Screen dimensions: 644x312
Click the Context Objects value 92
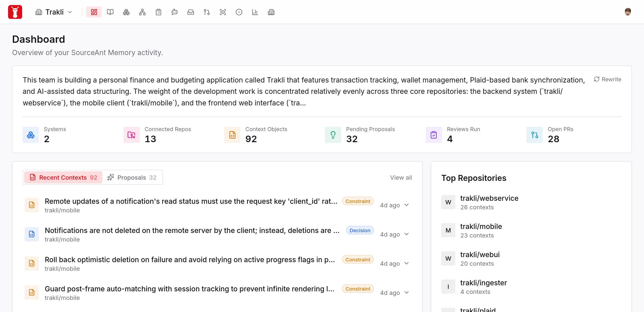coord(251,139)
